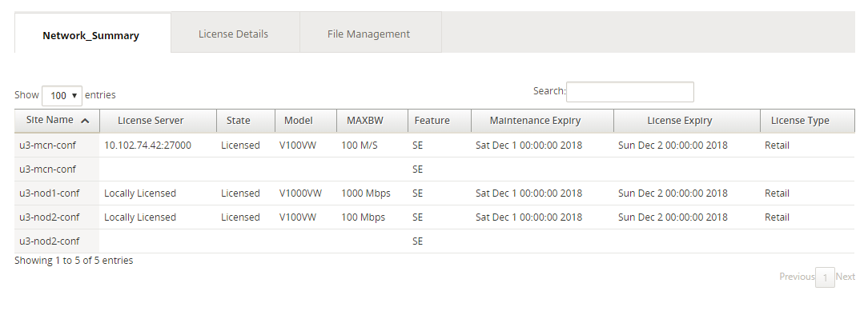Select page 1 in pagination
The width and height of the screenshot is (868, 311).
825,277
